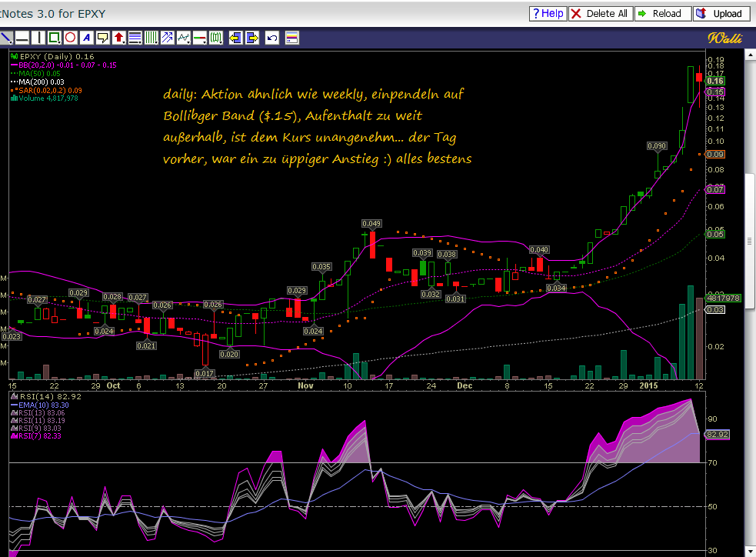Click the Help button
This screenshot has height=557, width=756.
point(548,14)
